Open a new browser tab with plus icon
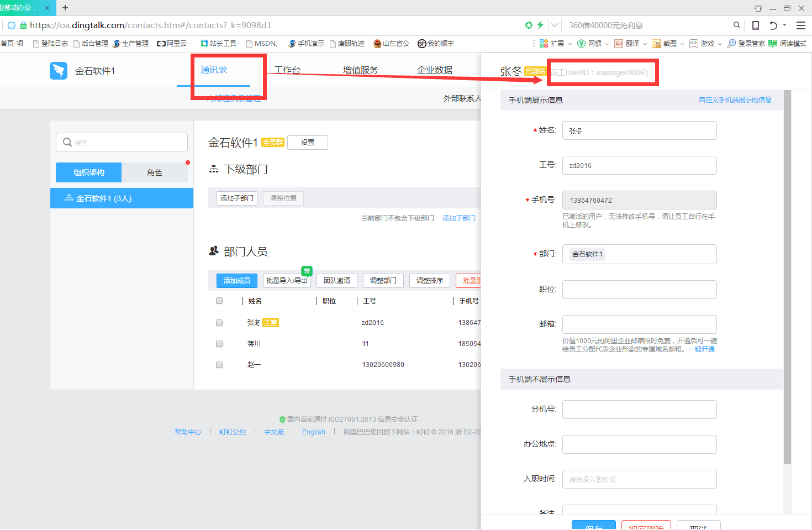This screenshot has width=812, height=530. click(65, 8)
